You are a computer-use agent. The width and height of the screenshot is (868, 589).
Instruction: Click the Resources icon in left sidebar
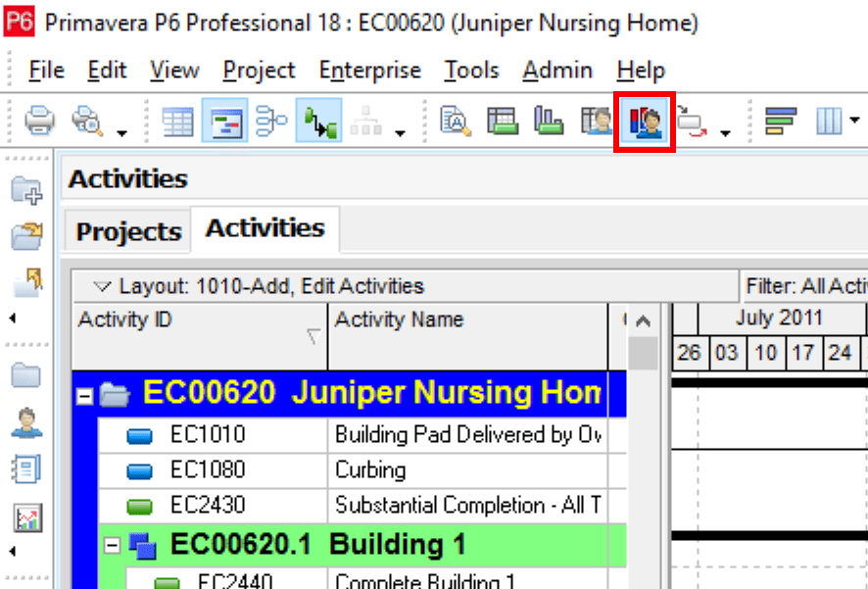click(x=26, y=423)
